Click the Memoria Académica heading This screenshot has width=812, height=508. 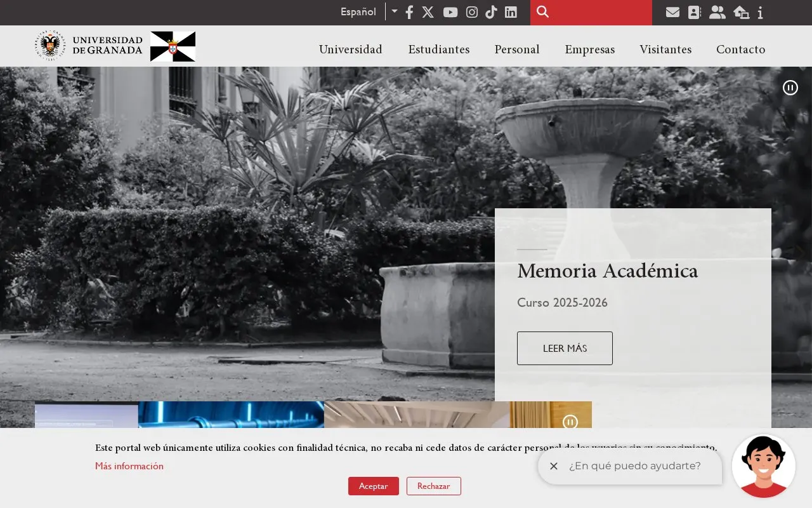(x=608, y=271)
